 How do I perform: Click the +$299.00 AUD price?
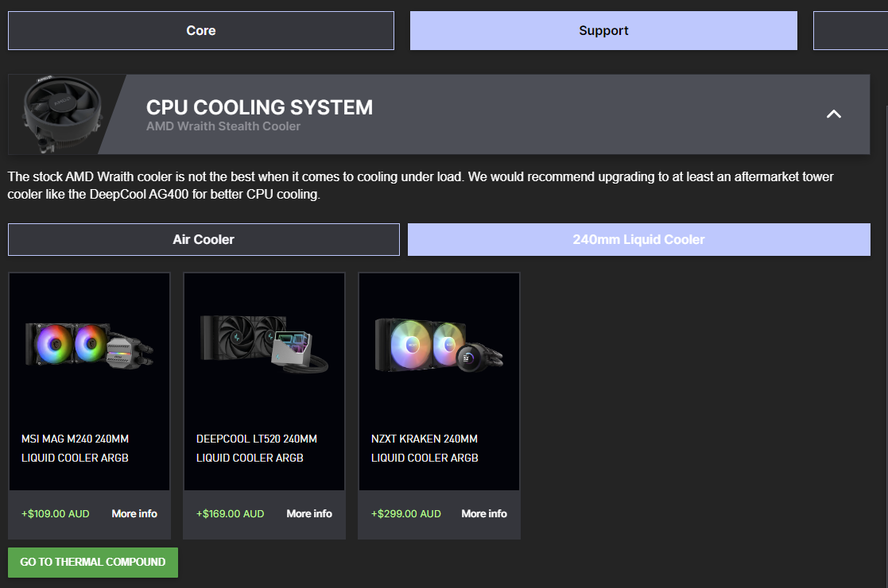click(406, 514)
